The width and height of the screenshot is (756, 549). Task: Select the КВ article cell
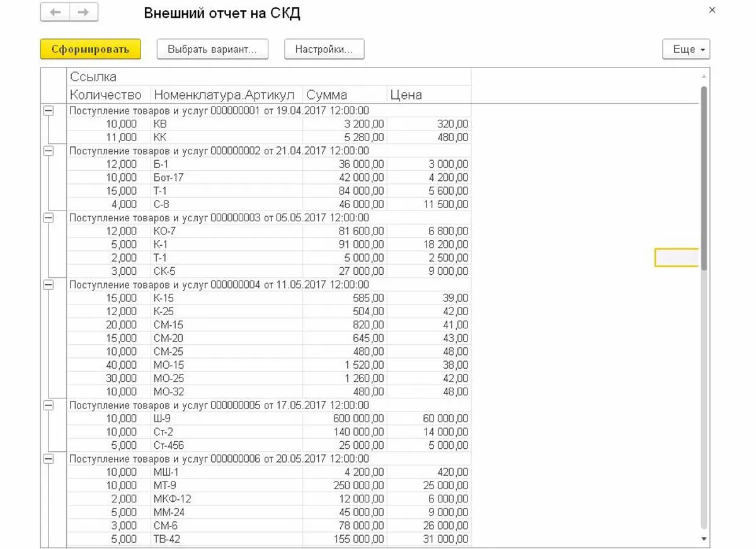click(x=227, y=124)
